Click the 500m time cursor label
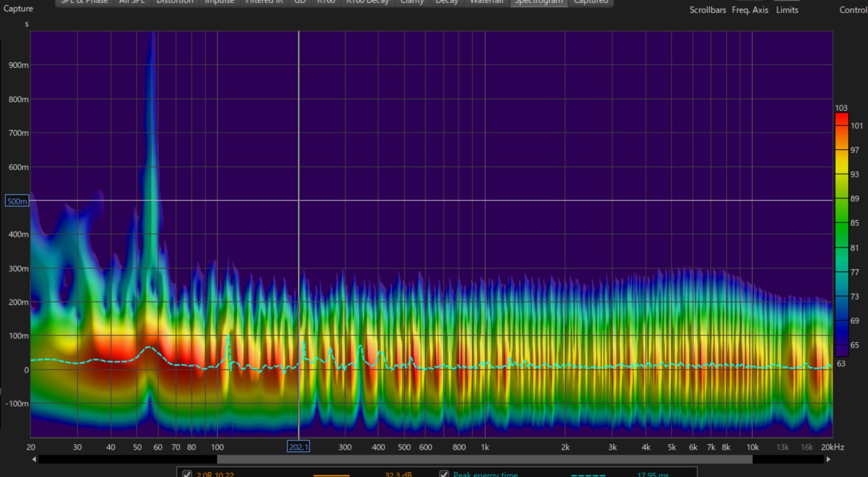This screenshot has width=868, height=477. pyautogui.click(x=17, y=201)
